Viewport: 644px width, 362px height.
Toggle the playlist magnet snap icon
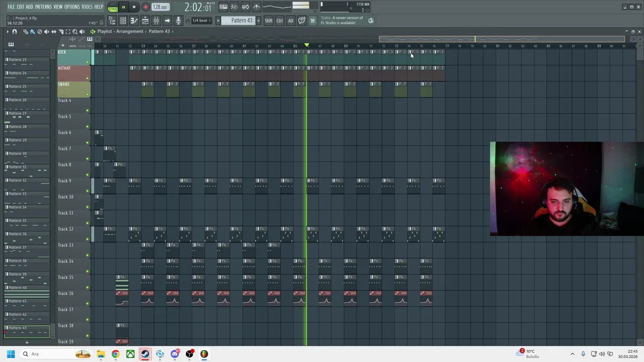(15, 32)
